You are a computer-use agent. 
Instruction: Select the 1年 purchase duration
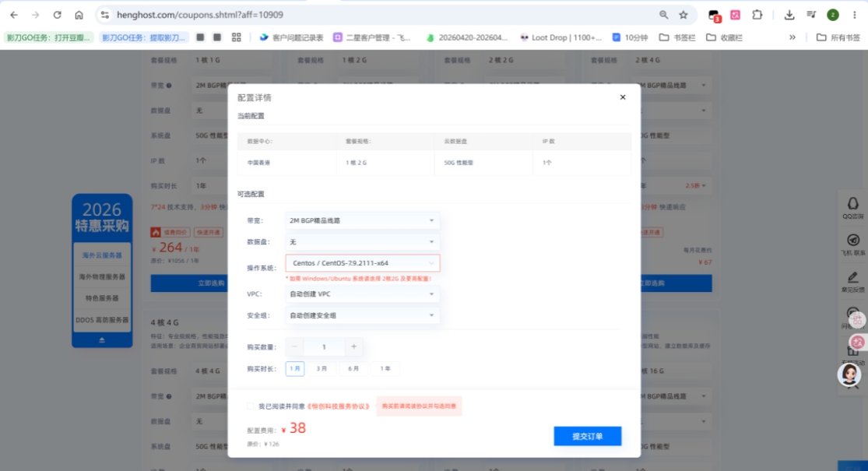click(385, 368)
